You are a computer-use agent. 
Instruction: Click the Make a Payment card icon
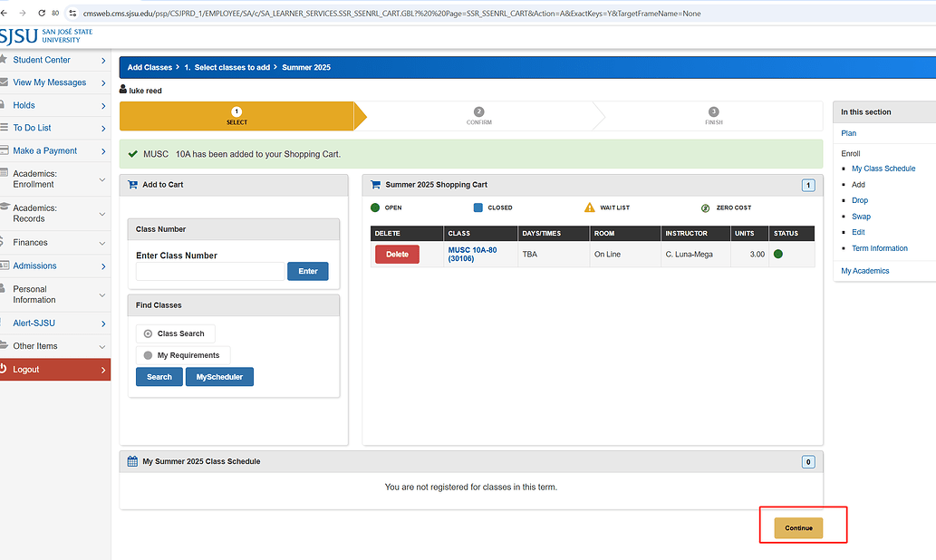point(5,150)
